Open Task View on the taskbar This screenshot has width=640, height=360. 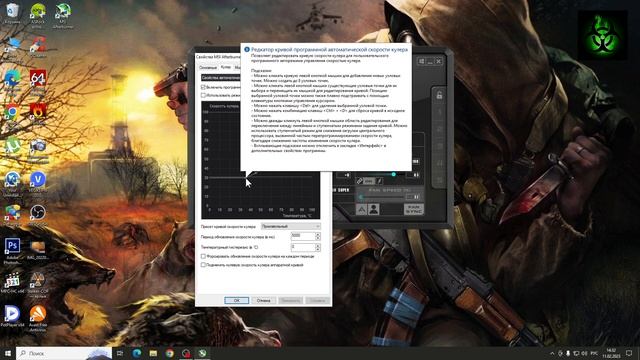click(x=120, y=353)
